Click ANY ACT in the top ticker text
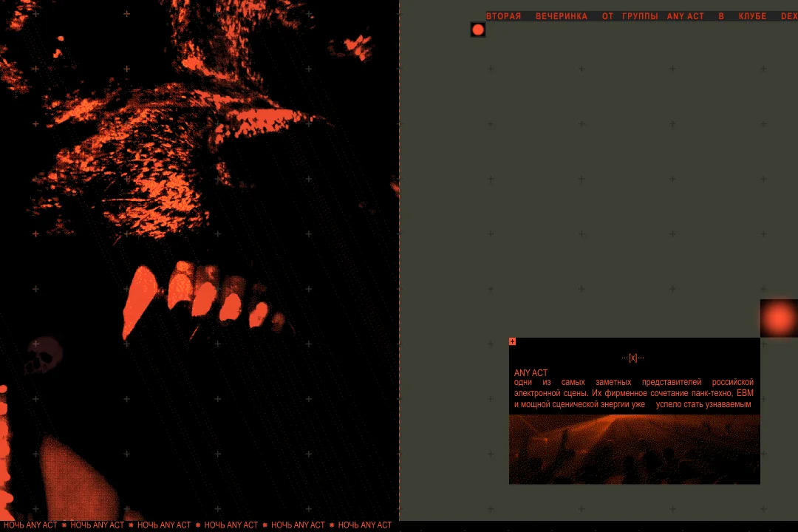This screenshot has height=532, width=798. pos(686,16)
